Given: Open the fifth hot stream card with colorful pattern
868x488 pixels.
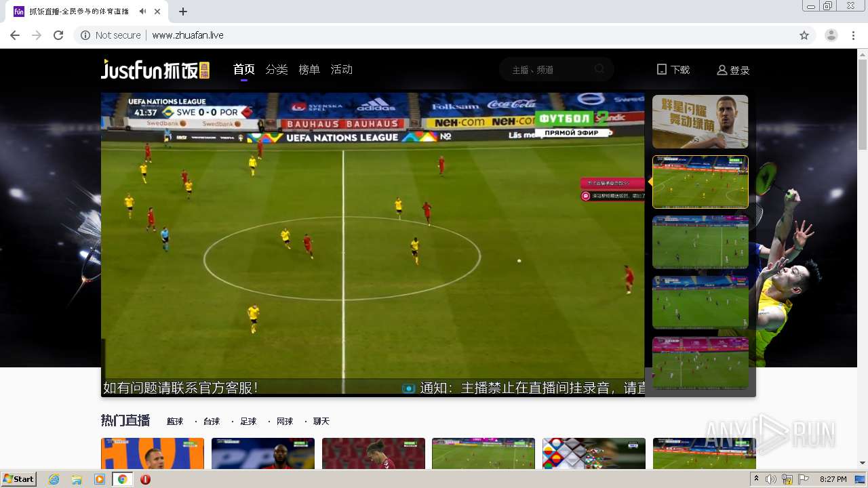Looking at the screenshot, I should (x=594, y=453).
